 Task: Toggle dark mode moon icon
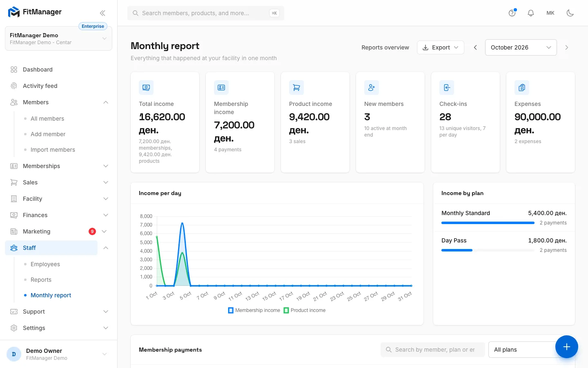coord(570,13)
